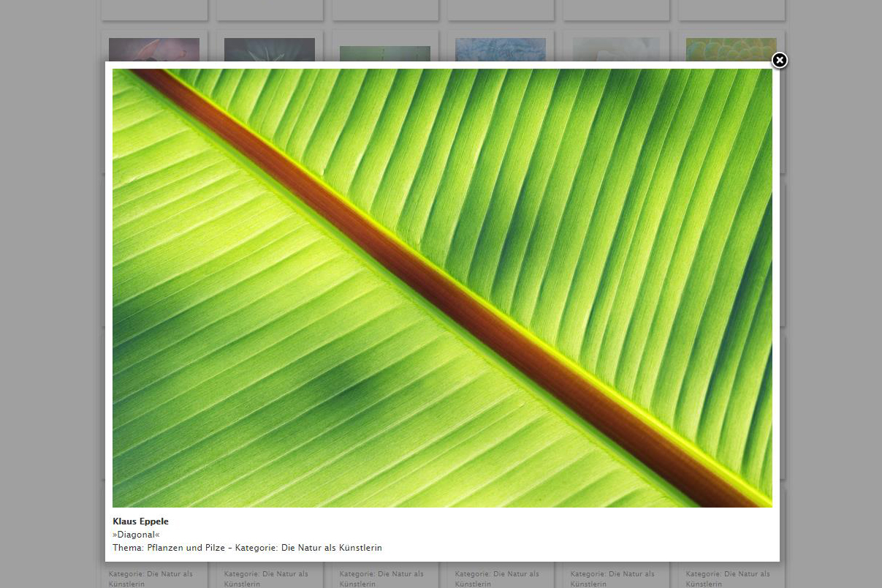Click the fourth 'Kategorie' caption from the left
882x588 pixels.
tap(498, 579)
